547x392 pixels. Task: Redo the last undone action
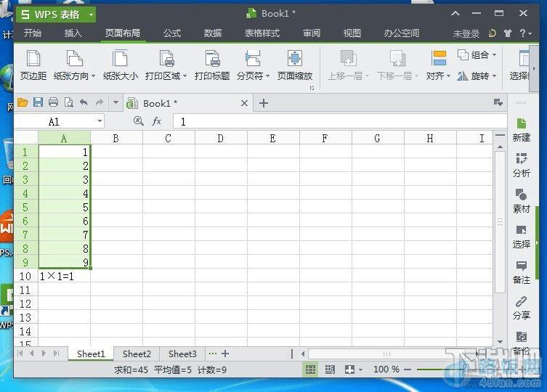(100, 102)
